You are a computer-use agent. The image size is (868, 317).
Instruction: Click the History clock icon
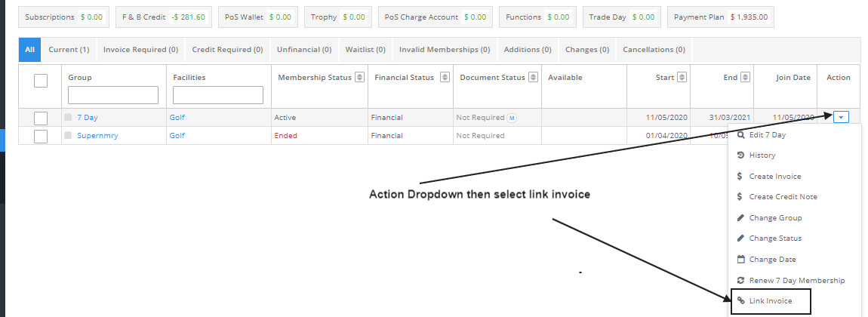pos(741,155)
